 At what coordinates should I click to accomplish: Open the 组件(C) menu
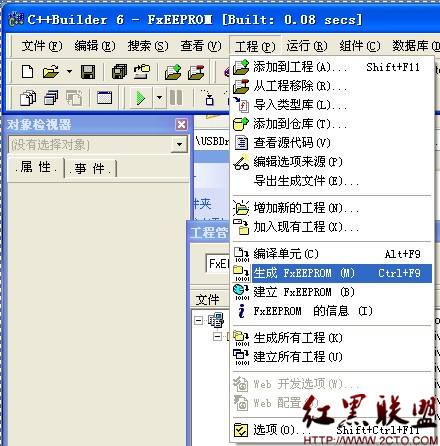pos(360,46)
